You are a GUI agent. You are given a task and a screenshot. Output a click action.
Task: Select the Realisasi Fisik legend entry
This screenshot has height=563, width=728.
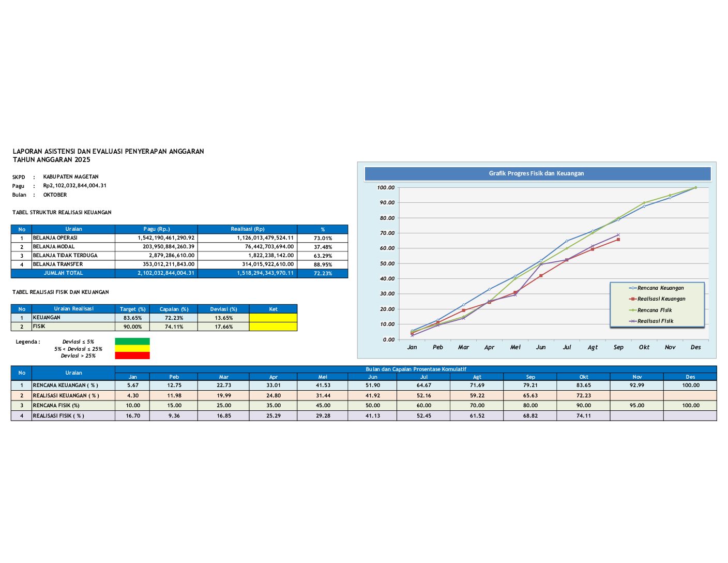click(x=655, y=321)
